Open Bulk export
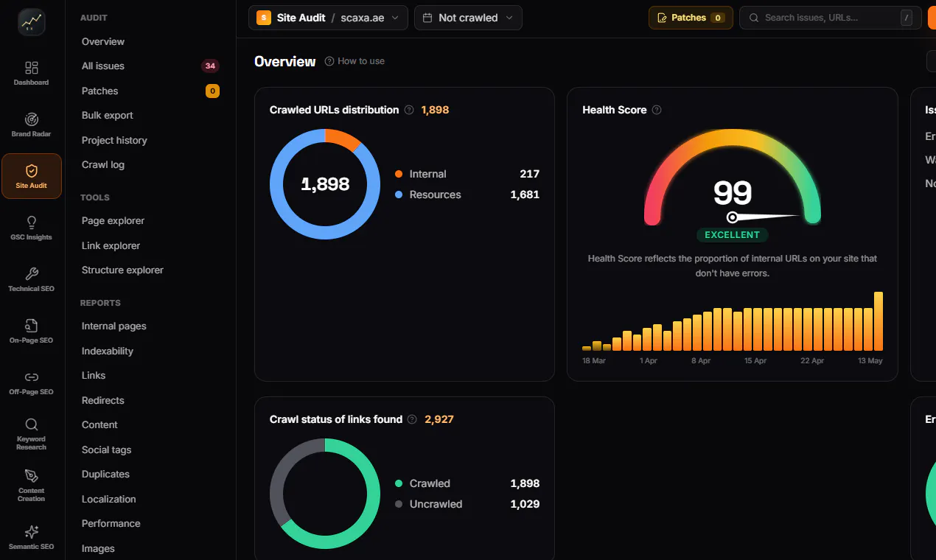Viewport: 936px width, 560px height. (x=108, y=115)
